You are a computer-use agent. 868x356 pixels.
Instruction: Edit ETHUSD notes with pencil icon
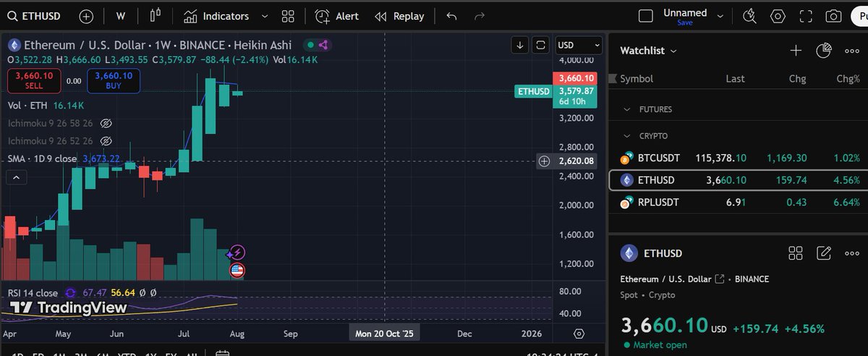pos(824,253)
